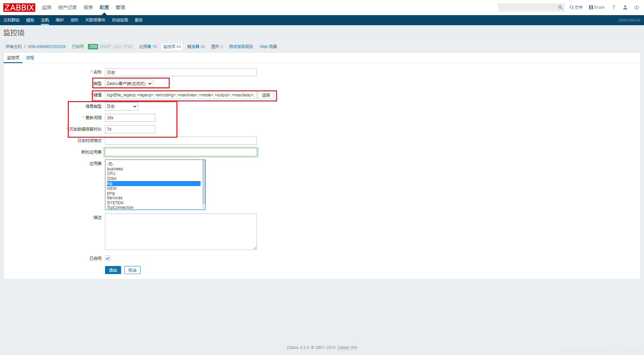Go to 服务 submenu
The image size is (644, 355).
pos(139,20)
